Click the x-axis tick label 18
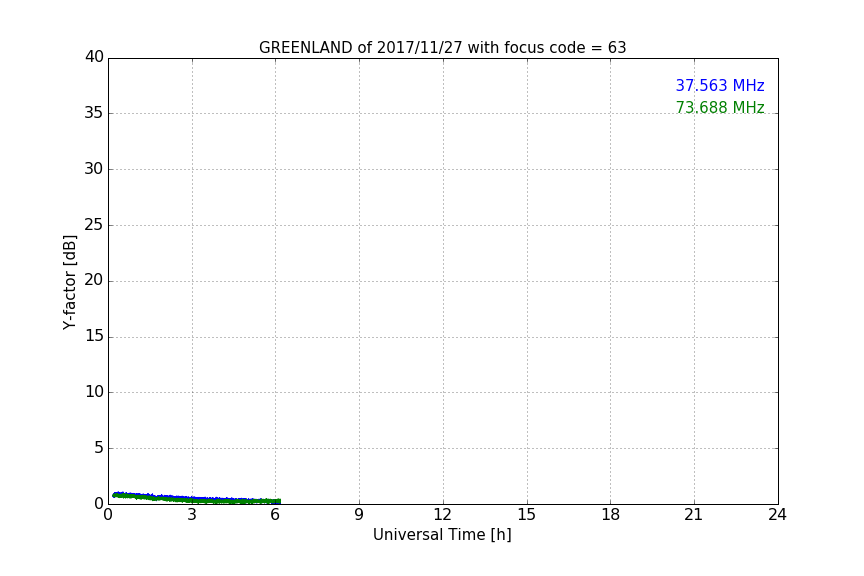The height and width of the screenshot is (576, 864). click(x=611, y=515)
